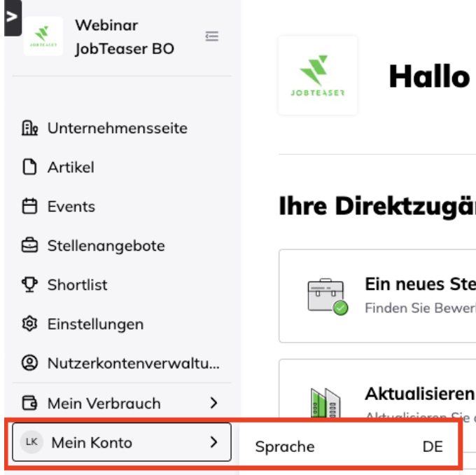The height and width of the screenshot is (475, 476).
Task: Expand the Mein Konto chevron arrow
Action: point(213,442)
